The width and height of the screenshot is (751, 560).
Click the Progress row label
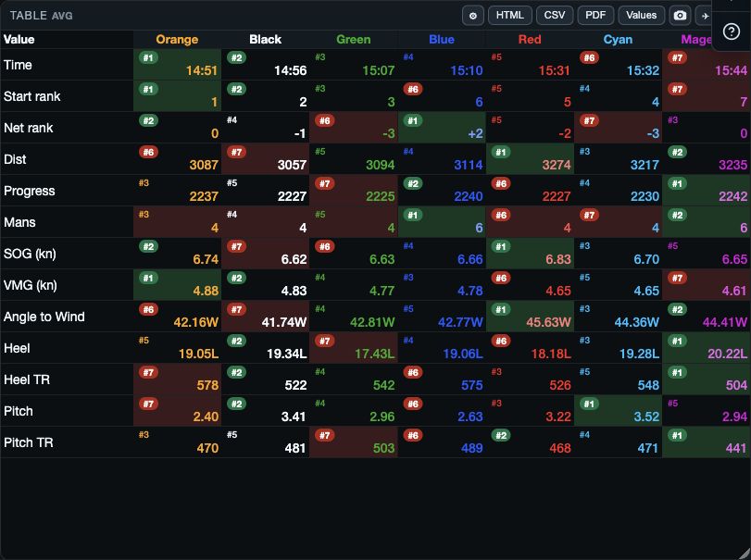(x=30, y=191)
